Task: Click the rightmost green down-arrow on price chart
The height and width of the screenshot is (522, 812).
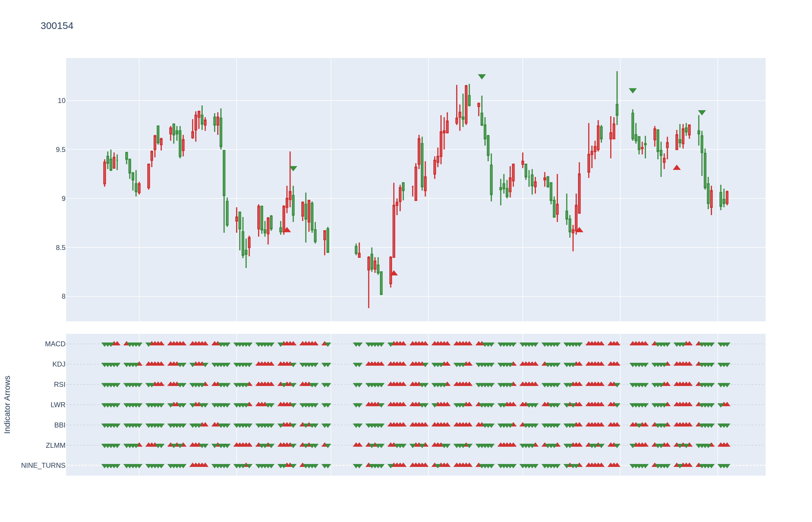Action: click(x=702, y=113)
